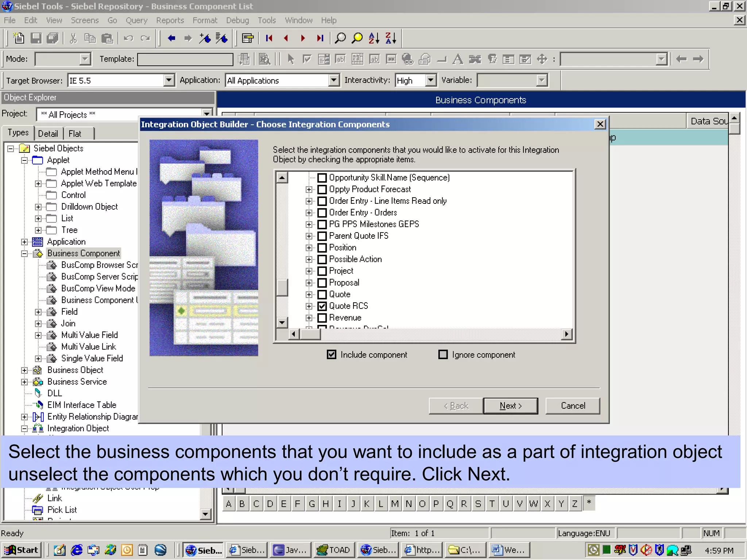Image resolution: width=747 pixels, height=560 pixels.
Task: Click the Template input field
Action: click(x=185, y=59)
